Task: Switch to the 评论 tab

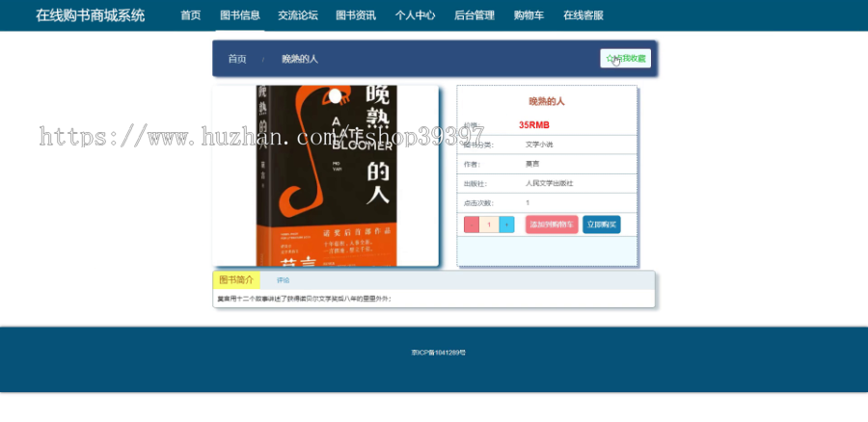Action: (x=283, y=280)
